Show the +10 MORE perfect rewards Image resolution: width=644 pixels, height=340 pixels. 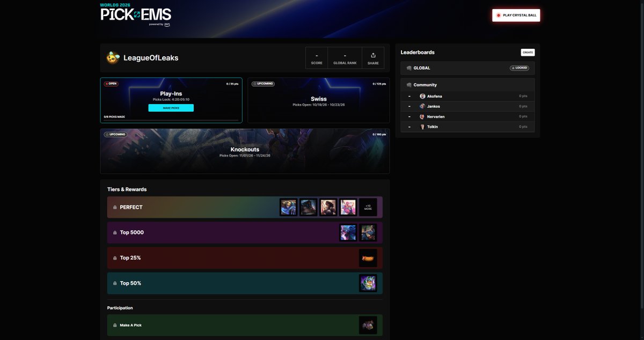coord(368,207)
